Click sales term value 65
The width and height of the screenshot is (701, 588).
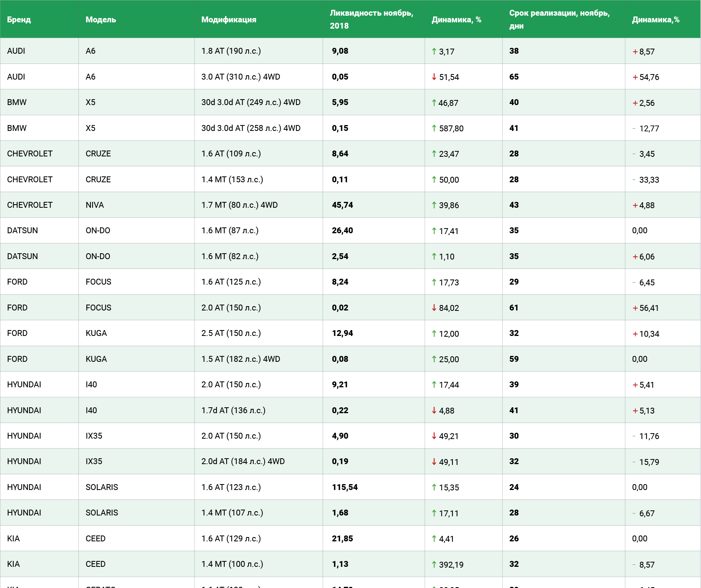pos(514,77)
